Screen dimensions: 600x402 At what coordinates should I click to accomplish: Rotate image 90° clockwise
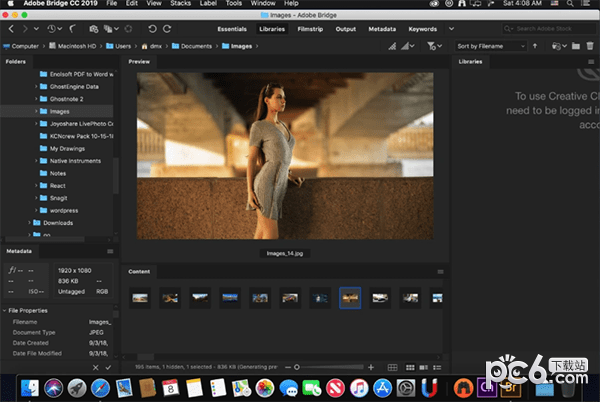167,29
